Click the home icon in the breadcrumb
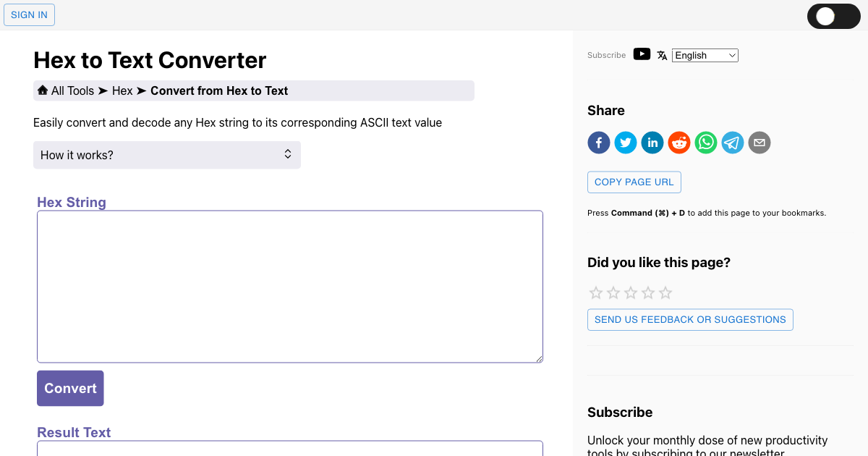Screen dimensions: 868x456 (x=43, y=90)
